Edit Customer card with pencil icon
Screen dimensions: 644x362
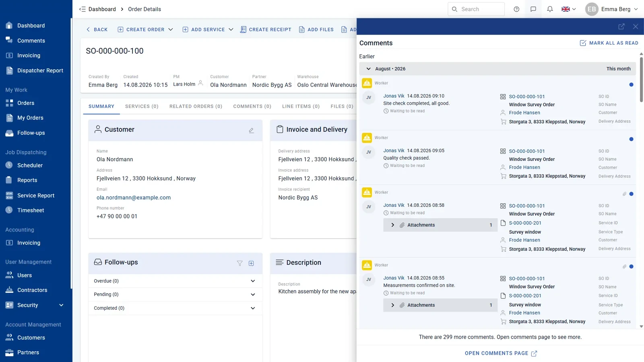pos(251,130)
